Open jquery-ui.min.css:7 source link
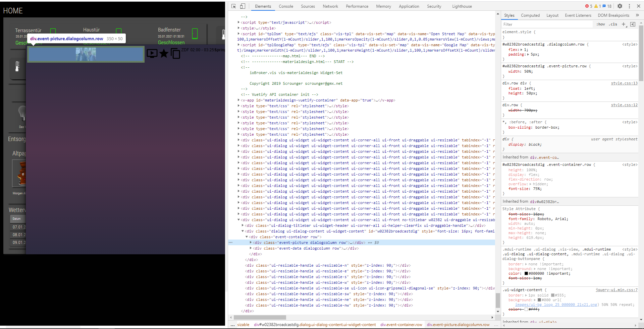 pos(616,290)
